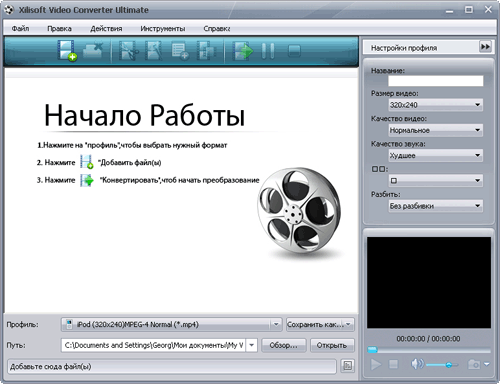Click the Открыть button

tap(332, 345)
